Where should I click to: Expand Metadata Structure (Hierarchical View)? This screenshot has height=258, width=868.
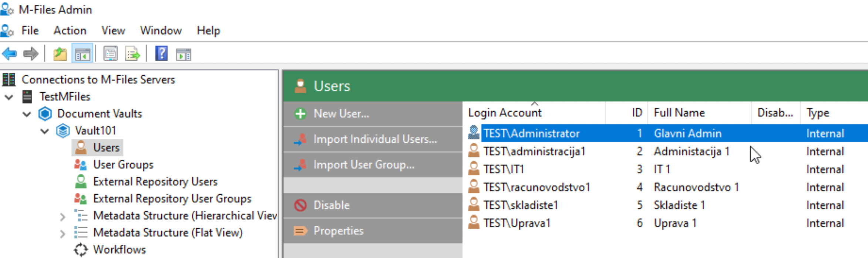coord(63,216)
